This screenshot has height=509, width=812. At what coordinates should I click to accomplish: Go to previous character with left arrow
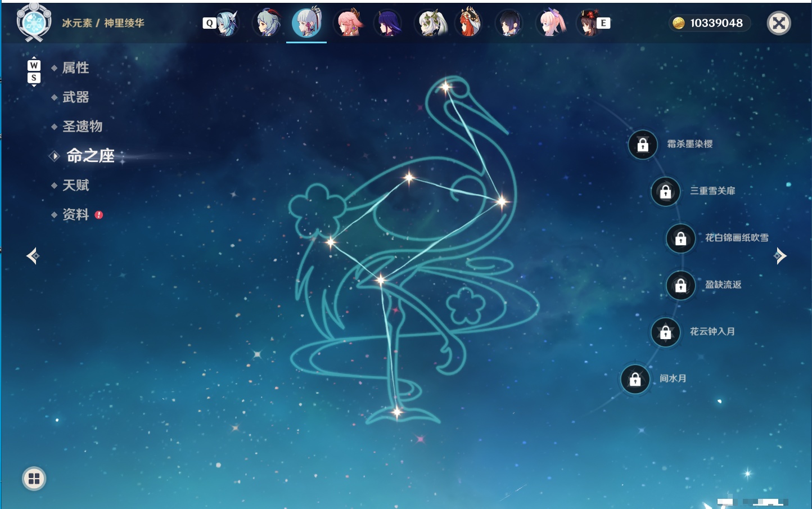[x=33, y=256]
